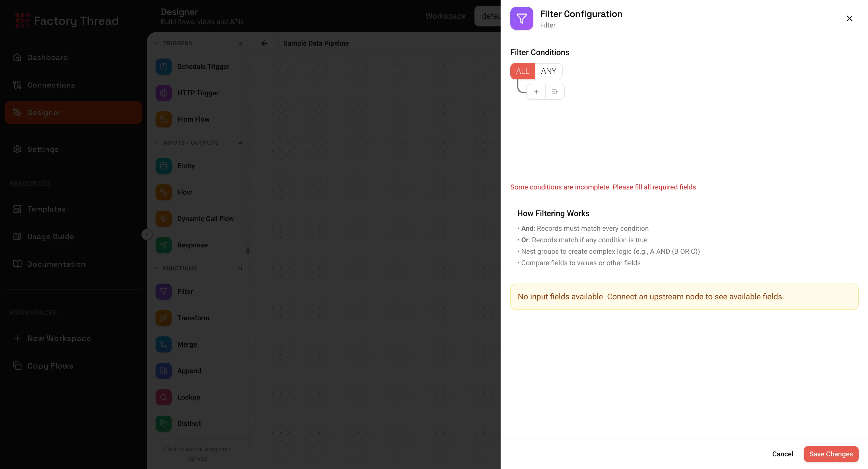Screen dimensions: 868x469
Task: Click the Cancel button
Action: point(782,454)
